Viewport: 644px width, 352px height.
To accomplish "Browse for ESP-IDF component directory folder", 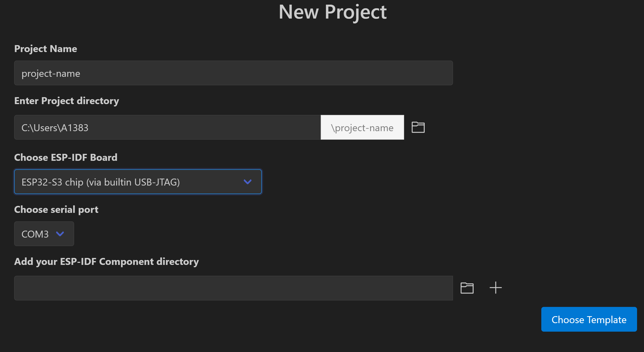I will (x=467, y=288).
